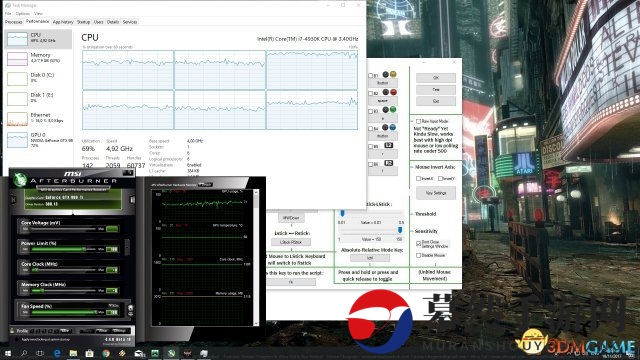The image size is (640, 360).
Task: Click Afterburner green logo icon
Action: click(x=20, y=180)
